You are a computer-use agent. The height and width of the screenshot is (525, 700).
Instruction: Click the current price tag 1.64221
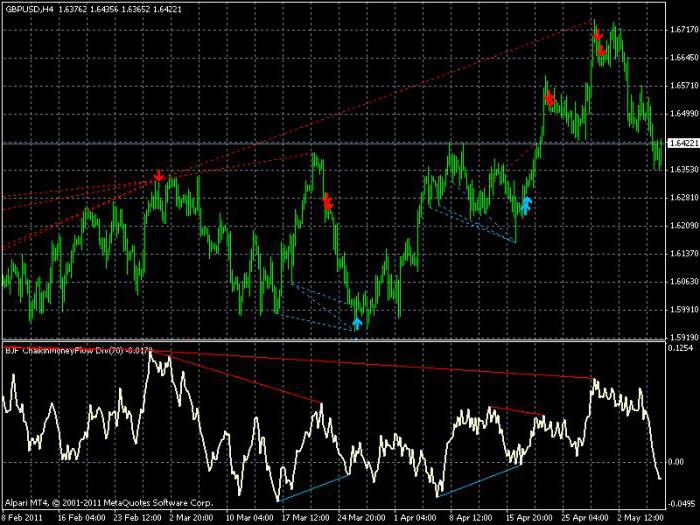click(680, 144)
